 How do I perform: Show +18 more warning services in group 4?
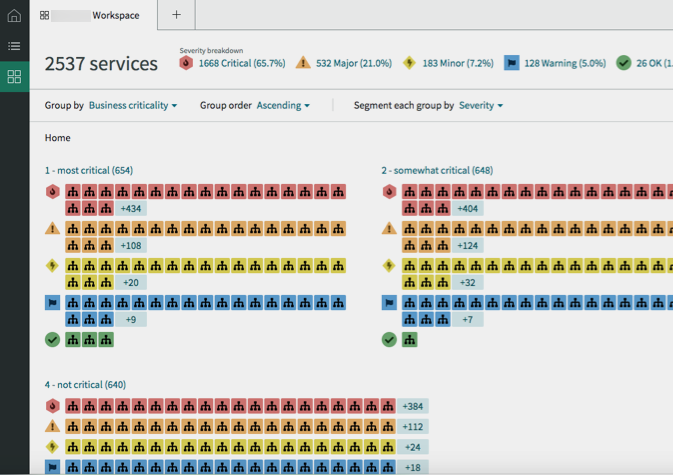tap(413, 468)
